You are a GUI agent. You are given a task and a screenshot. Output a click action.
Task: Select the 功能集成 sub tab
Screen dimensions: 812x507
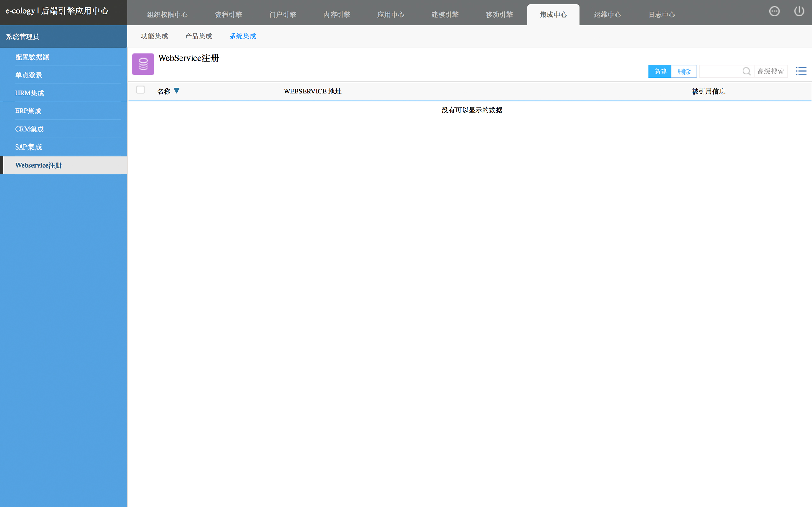tap(154, 36)
